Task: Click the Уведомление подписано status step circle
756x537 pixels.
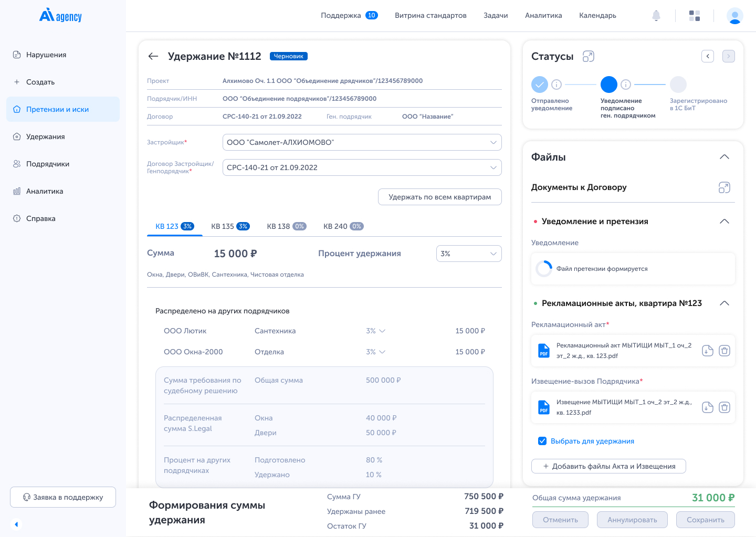Action: coord(608,85)
